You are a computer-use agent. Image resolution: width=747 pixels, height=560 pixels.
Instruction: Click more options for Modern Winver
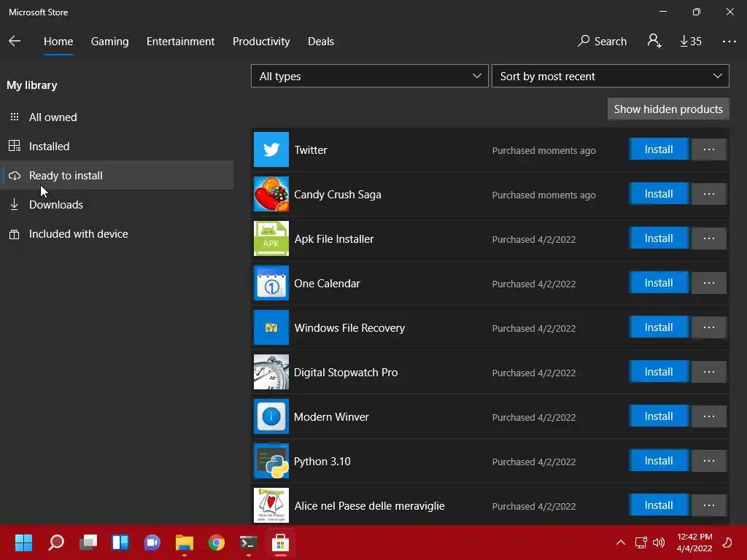click(x=709, y=416)
